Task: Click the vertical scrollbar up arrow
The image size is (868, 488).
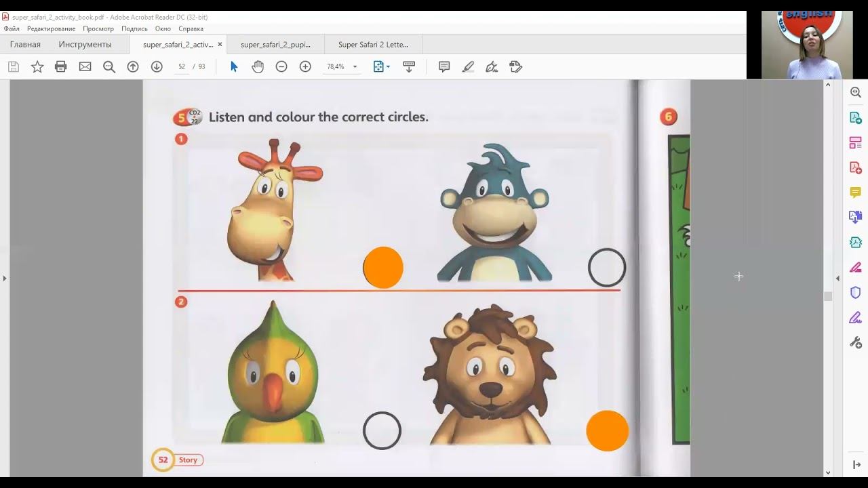Action: pos(828,85)
